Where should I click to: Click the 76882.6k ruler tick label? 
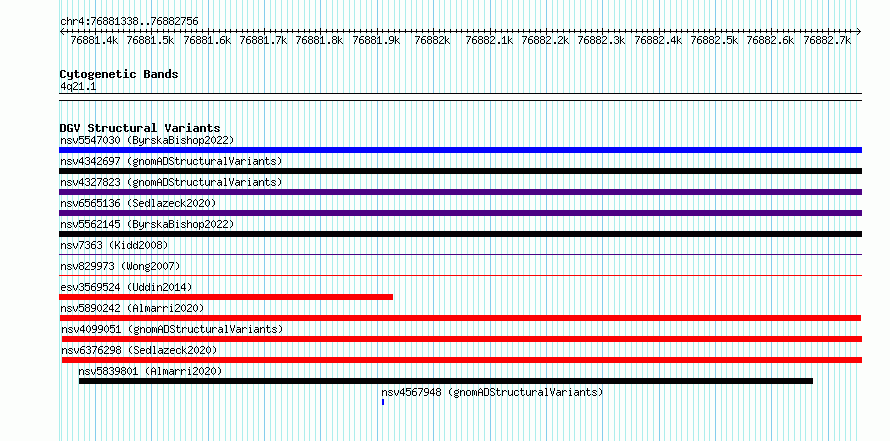click(x=771, y=40)
